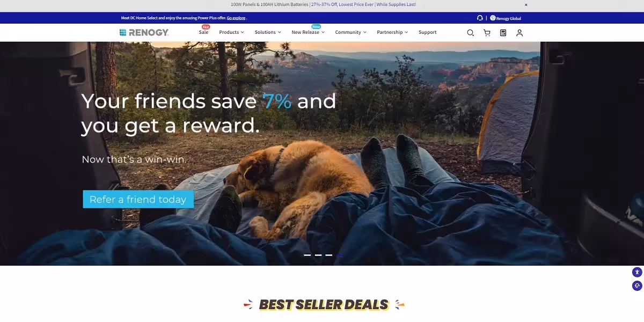Expand the Solutions dropdown menu
Screen dimensions: 644x322
(268, 32)
